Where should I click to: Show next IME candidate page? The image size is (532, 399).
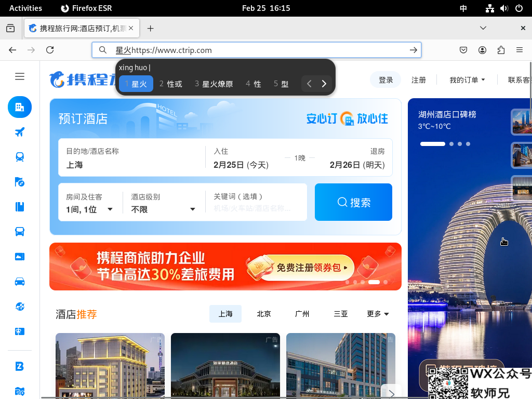pos(324,84)
